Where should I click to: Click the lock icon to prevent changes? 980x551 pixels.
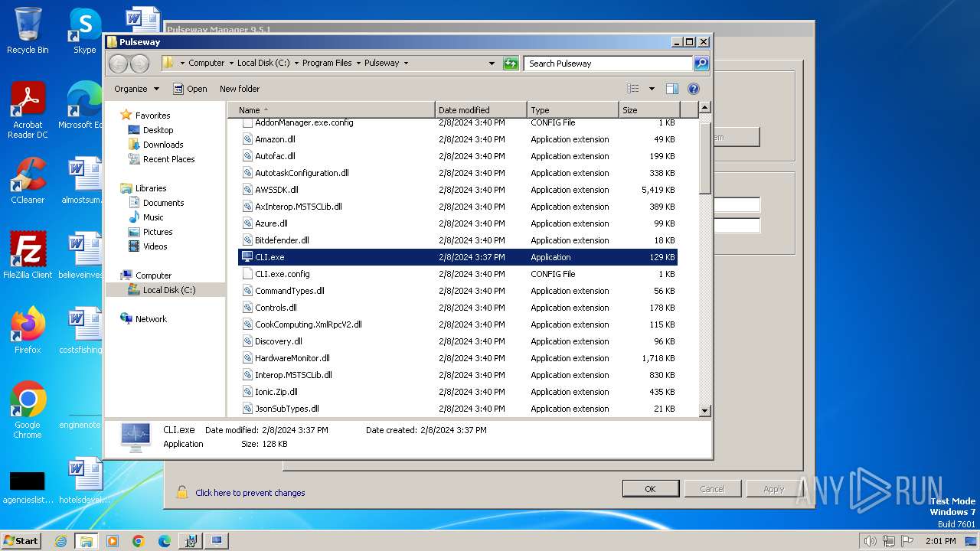(182, 492)
